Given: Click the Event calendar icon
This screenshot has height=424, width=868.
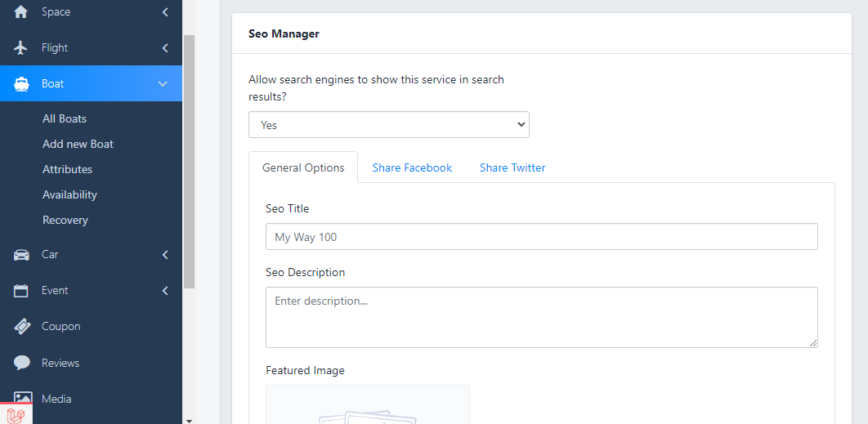Looking at the screenshot, I should (x=21, y=291).
